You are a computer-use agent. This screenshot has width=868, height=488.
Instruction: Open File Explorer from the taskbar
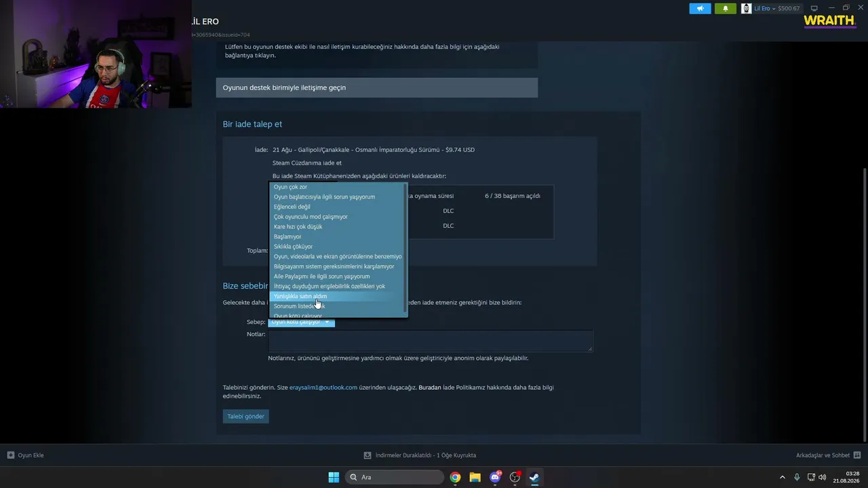click(x=475, y=477)
